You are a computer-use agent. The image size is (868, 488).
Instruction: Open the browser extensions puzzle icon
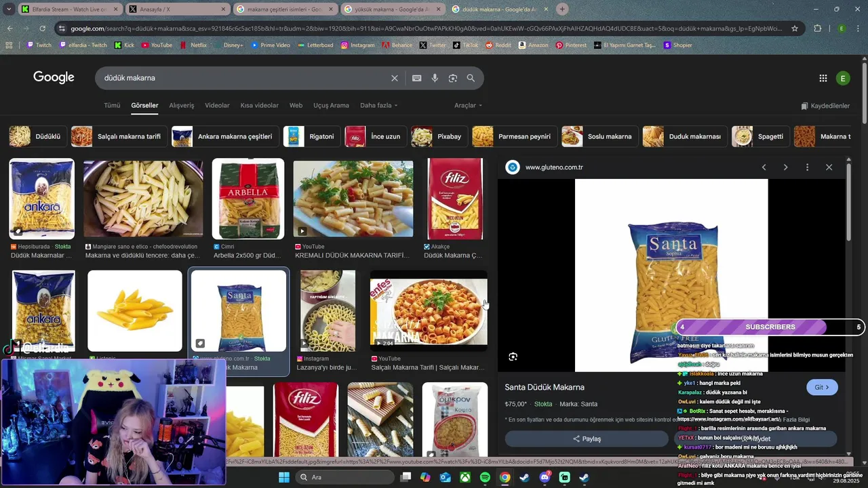[817, 28]
